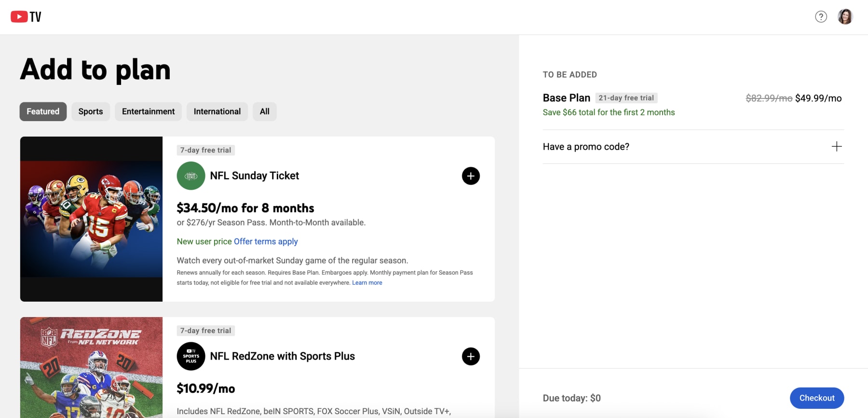The height and width of the screenshot is (418, 868).
Task: Click the Add to plan heading
Action: [x=95, y=70]
